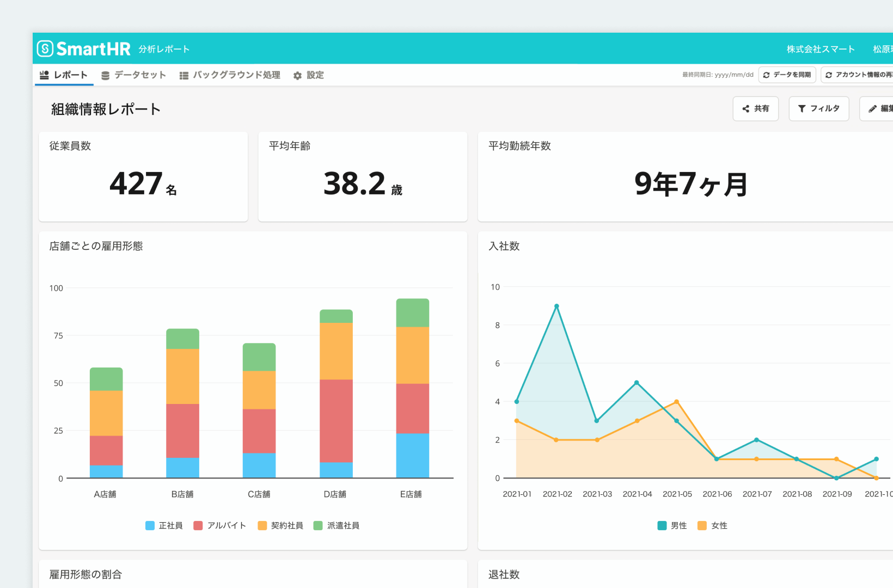Click the 退社数 card title

(504, 574)
